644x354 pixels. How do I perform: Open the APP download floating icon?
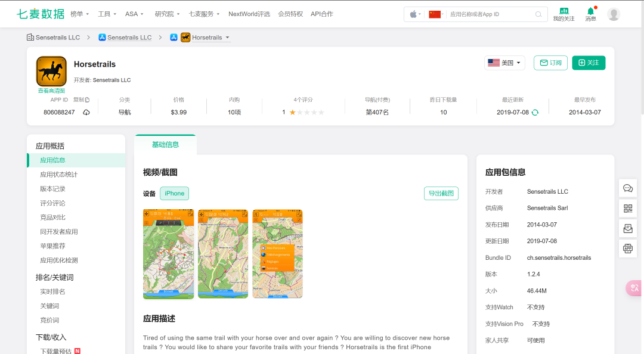[x=628, y=249]
